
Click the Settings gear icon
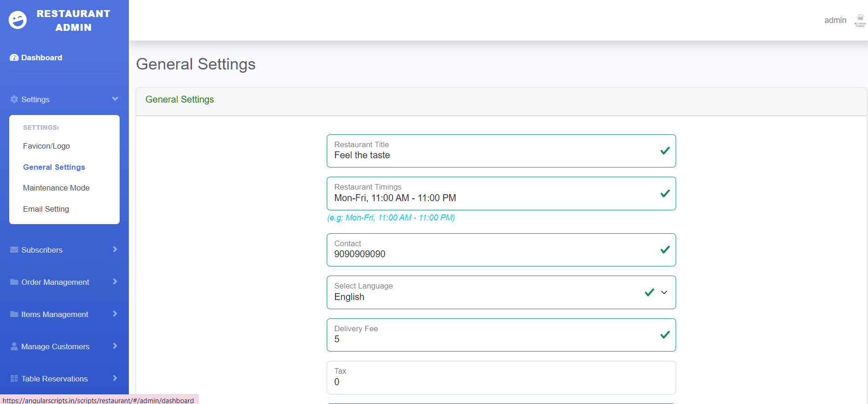[x=14, y=99]
